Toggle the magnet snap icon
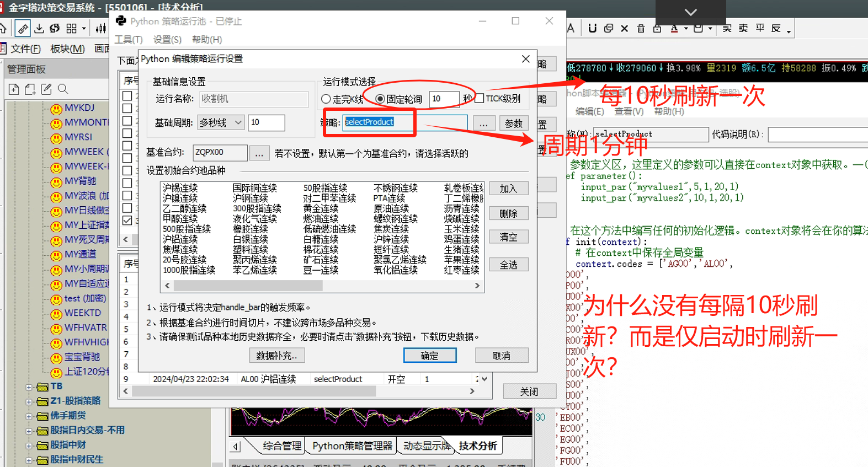The height and width of the screenshot is (467, 868). (593, 28)
